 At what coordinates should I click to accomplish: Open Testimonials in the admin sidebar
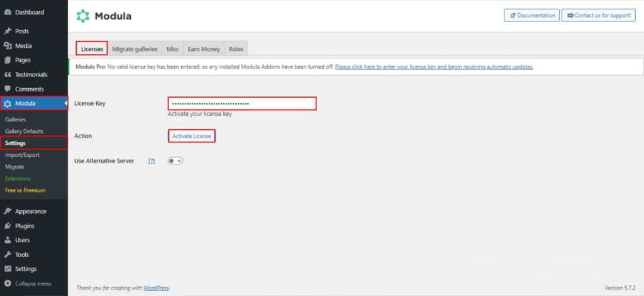pyautogui.click(x=31, y=74)
